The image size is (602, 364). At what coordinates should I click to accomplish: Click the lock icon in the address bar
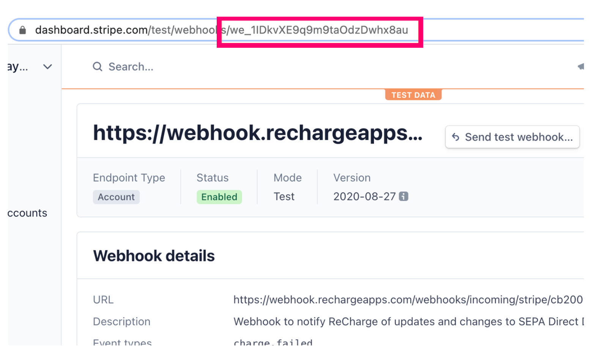(x=23, y=30)
